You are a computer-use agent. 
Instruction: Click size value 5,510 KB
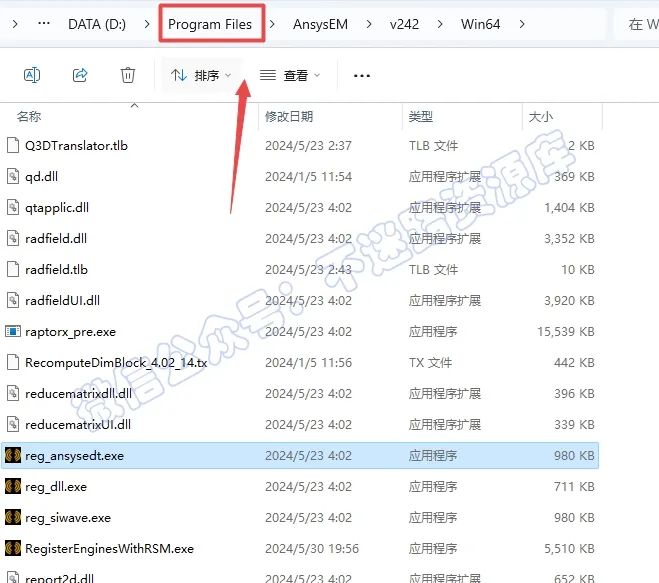569,549
